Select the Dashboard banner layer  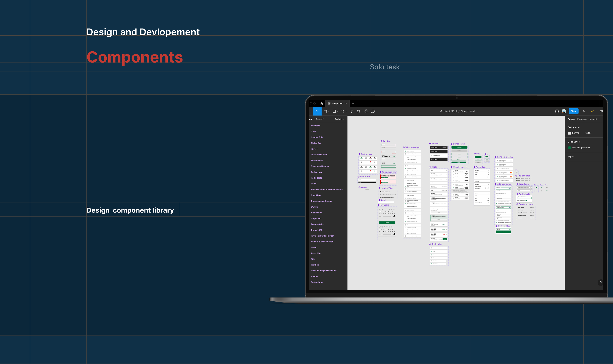click(320, 166)
